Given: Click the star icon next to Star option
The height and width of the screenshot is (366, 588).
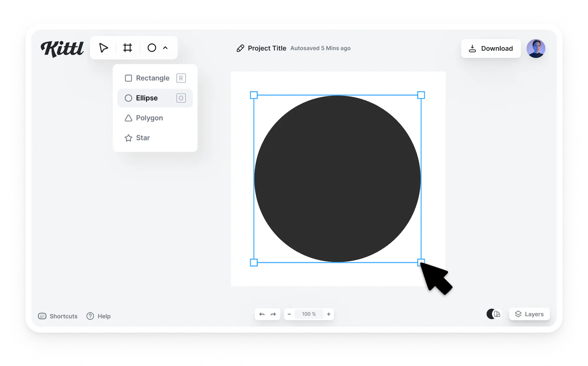Looking at the screenshot, I should pyautogui.click(x=128, y=138).
